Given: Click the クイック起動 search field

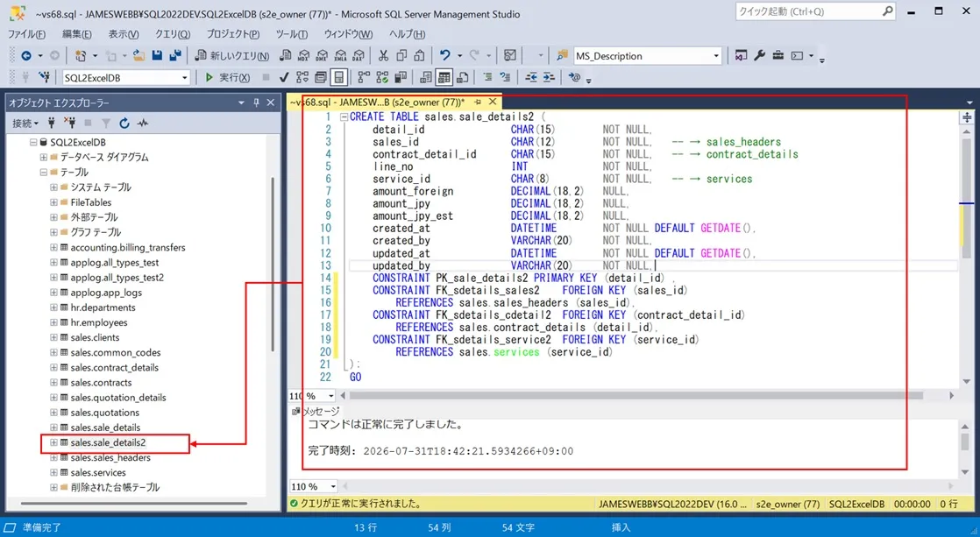Looking at the screenshot, I should point(815,11).
